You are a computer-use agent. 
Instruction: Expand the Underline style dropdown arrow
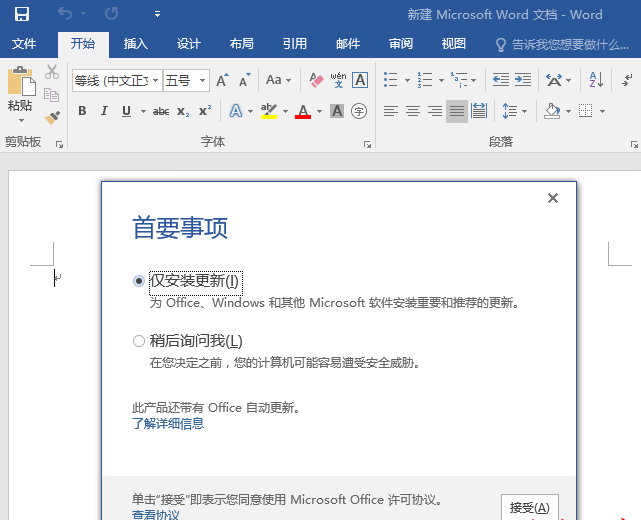[x=143, y=111]
